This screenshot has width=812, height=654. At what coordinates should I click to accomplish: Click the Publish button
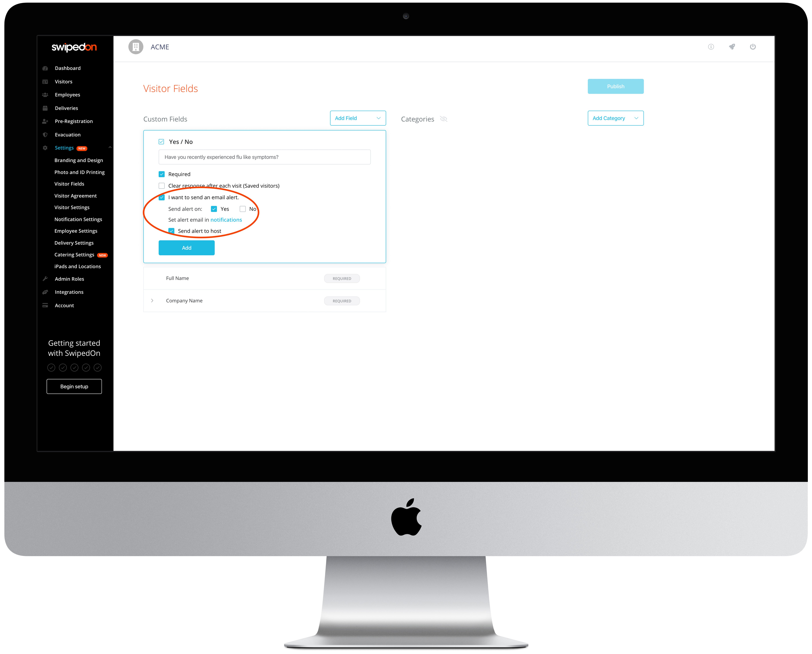pos(615,86)
